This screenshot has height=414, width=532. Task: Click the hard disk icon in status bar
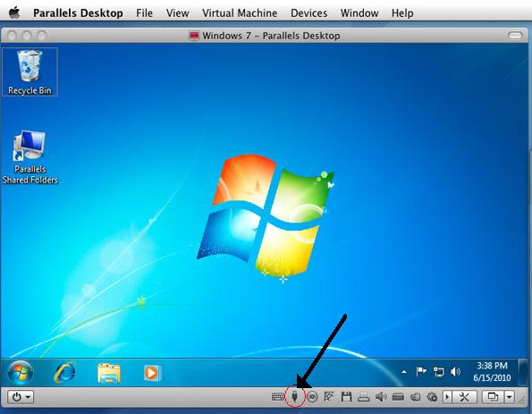pos(398,397)
